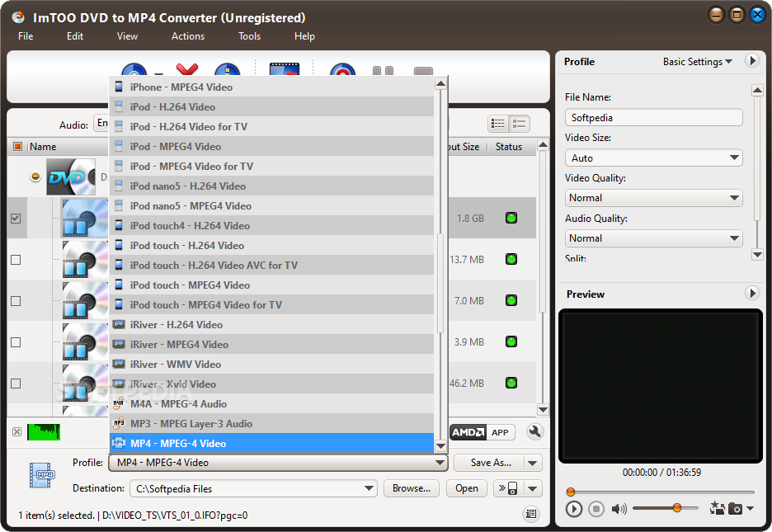
Task: Open settings with the wrench icon
Action: 534,431
